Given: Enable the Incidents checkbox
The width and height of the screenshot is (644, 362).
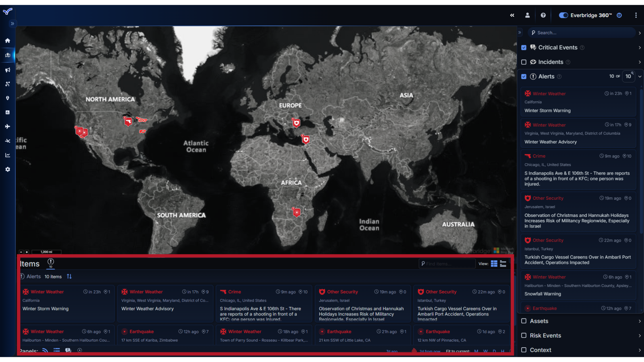Looking at the screenshot, I should pyautogui.click(x=524, y=62).
